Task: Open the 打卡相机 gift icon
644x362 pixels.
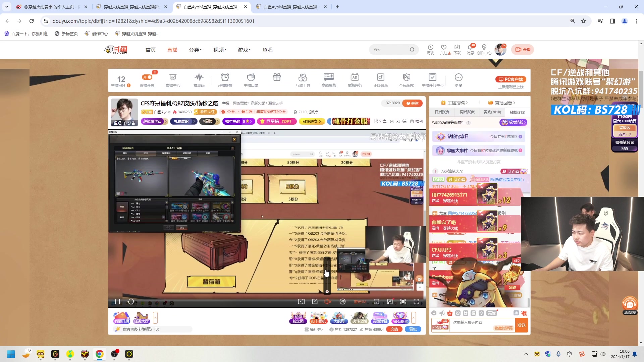Action: coord(318,318)
